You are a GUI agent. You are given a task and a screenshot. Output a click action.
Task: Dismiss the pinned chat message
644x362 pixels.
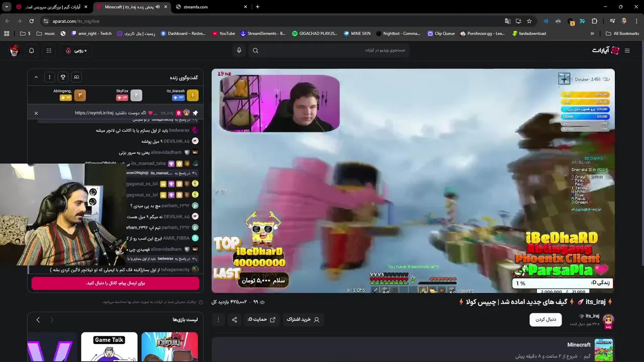(x=36, y=113)
